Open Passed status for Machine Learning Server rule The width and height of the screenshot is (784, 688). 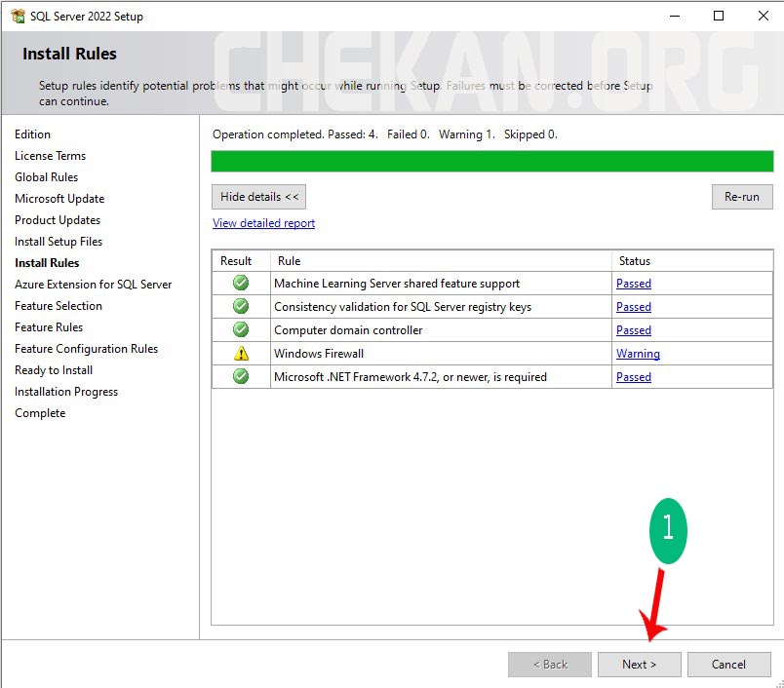click(634, 284)
